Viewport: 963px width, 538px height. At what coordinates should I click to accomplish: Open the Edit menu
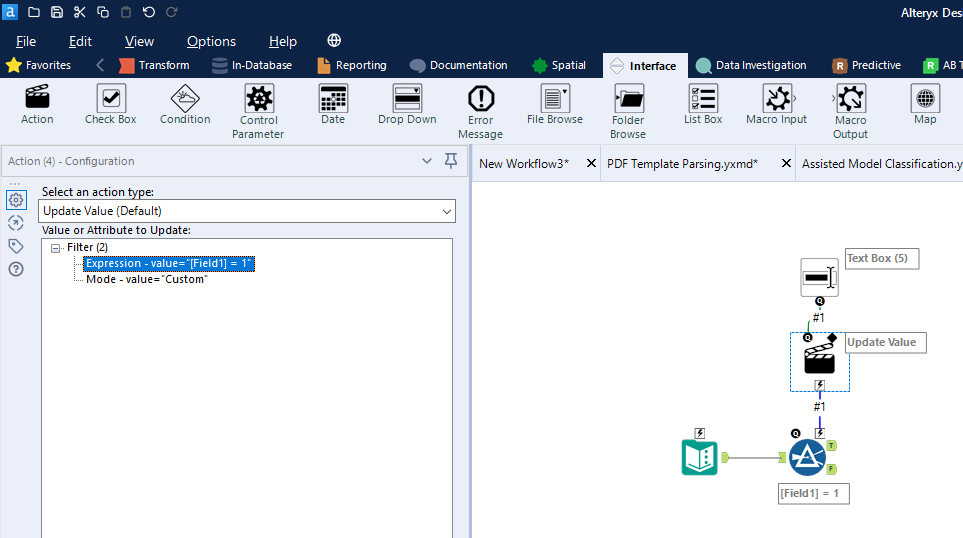click(x=80, y=41)
